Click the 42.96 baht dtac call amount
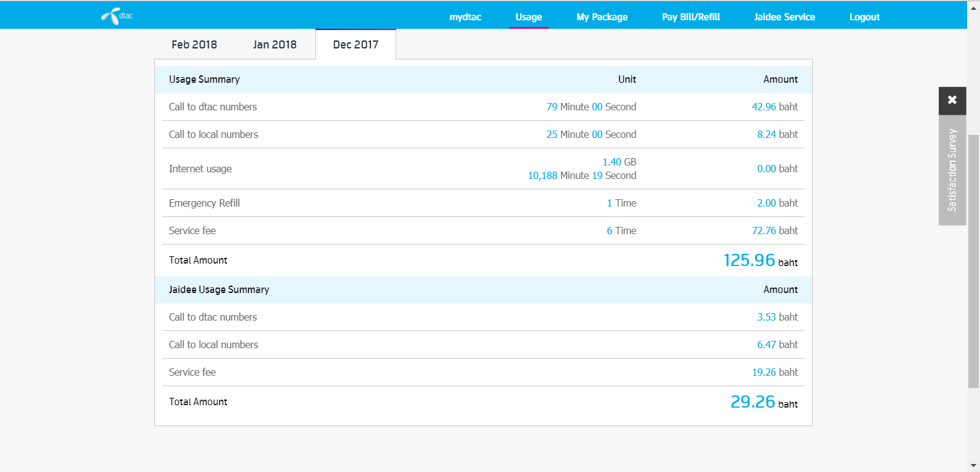Image resolution: width=980 pixels, height=472 pixels. tap(774, 107)
